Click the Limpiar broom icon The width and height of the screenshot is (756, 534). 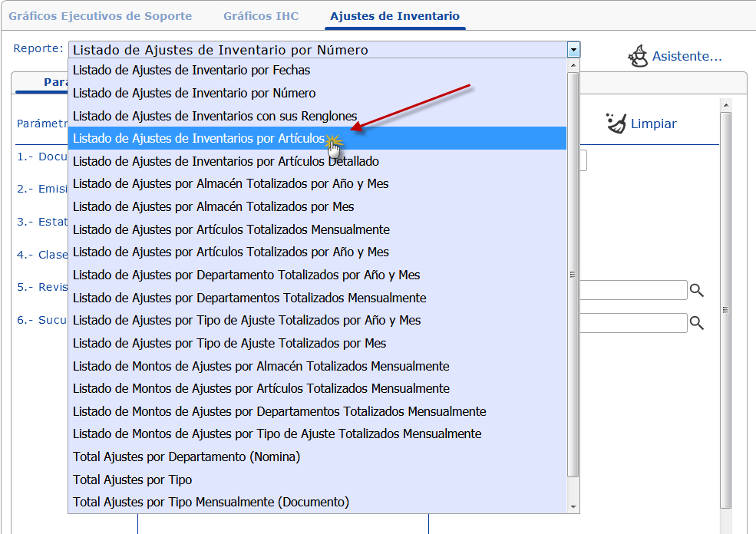(x=616, y=124)
